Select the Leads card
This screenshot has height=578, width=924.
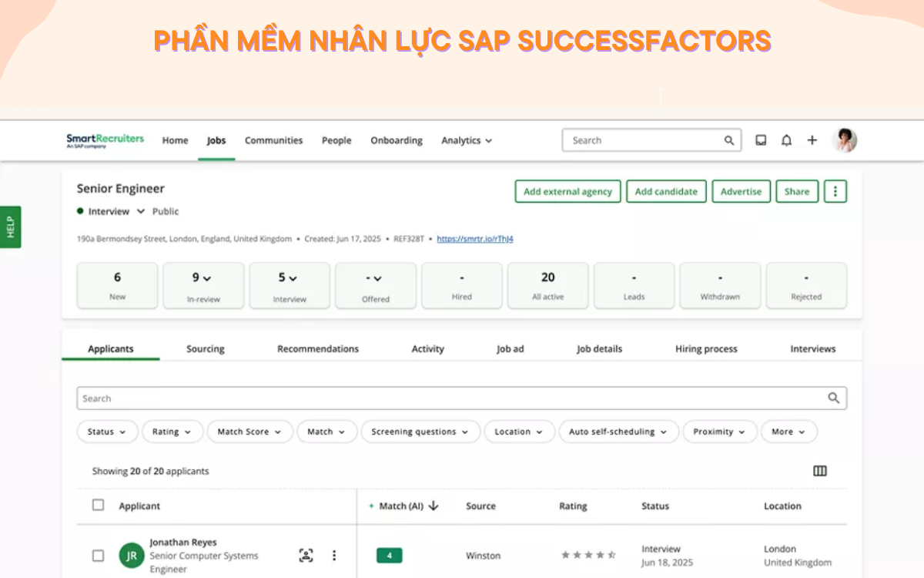pos(634,285)
